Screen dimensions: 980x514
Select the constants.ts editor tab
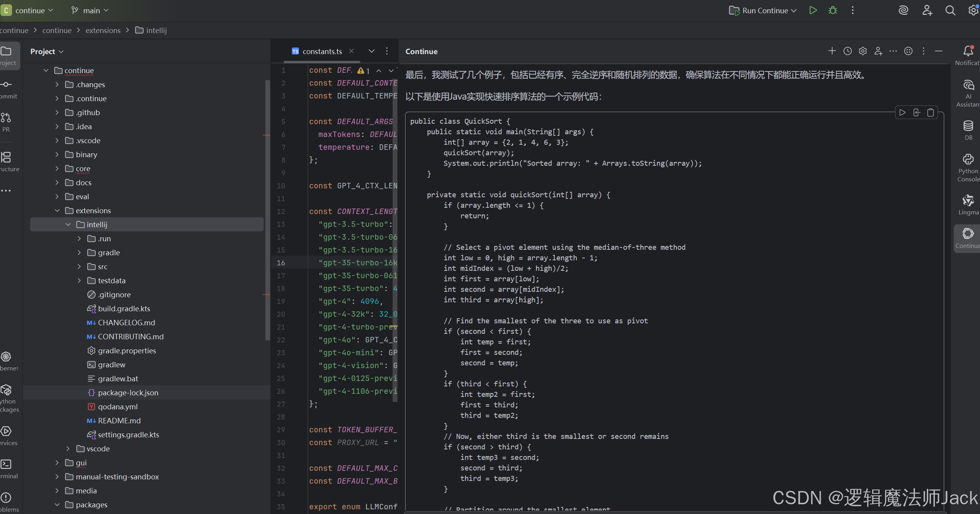click(x=322, y=51)
